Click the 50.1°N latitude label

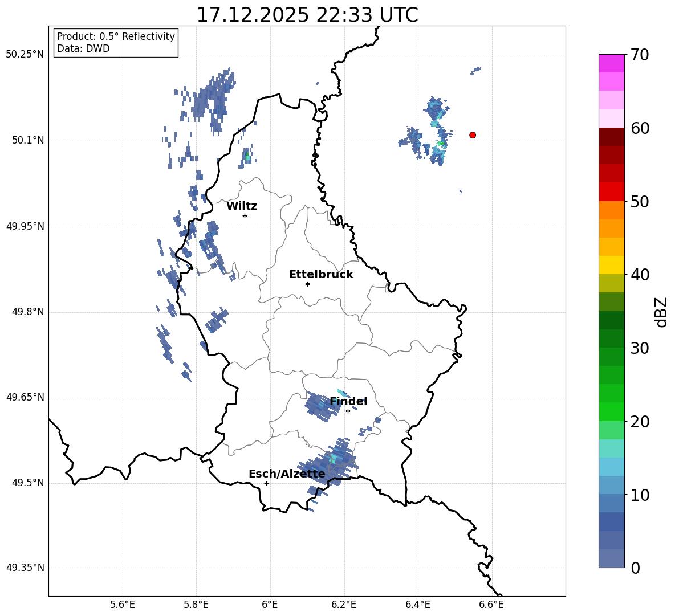28,140
